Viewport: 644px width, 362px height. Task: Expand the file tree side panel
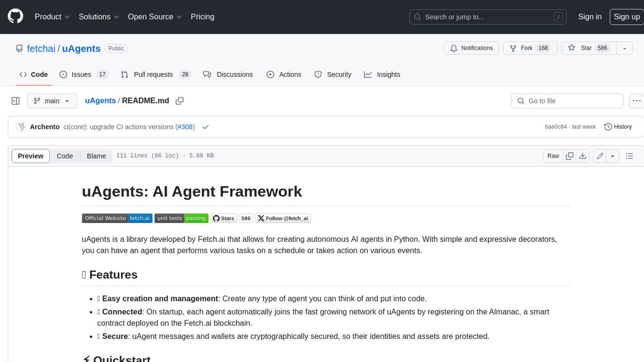pyautogui.click(x=16, y=101)
